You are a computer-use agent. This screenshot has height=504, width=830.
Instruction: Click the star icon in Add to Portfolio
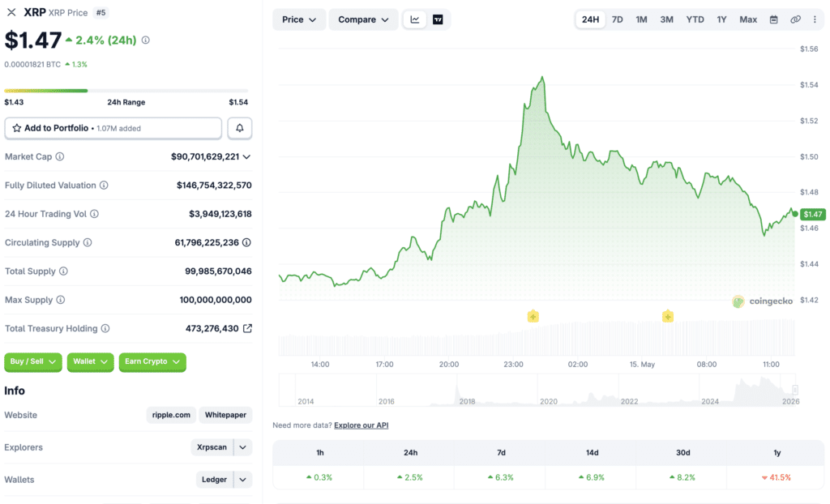[17, 128]
